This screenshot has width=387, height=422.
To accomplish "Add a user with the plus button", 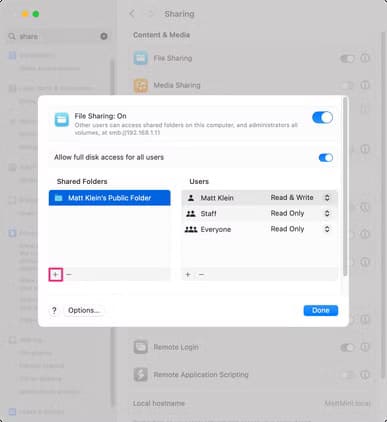I will coord(188,275).
